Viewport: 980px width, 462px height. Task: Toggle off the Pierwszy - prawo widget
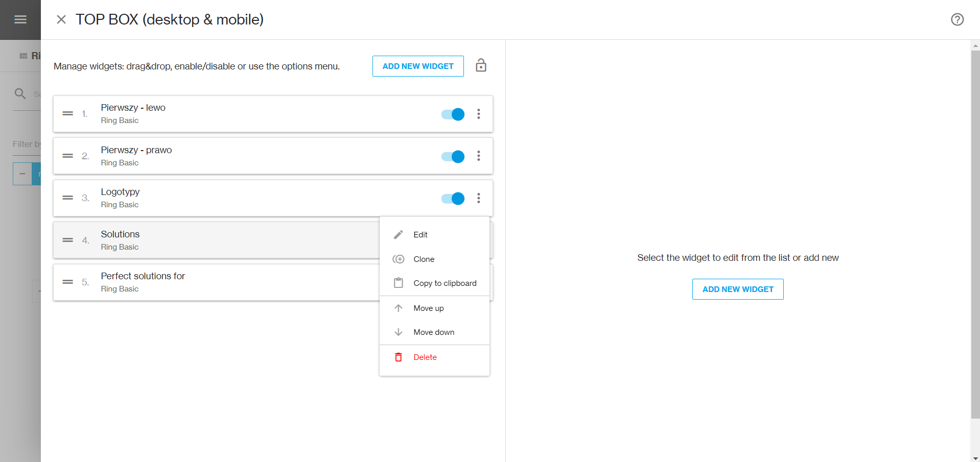point(453,156)
